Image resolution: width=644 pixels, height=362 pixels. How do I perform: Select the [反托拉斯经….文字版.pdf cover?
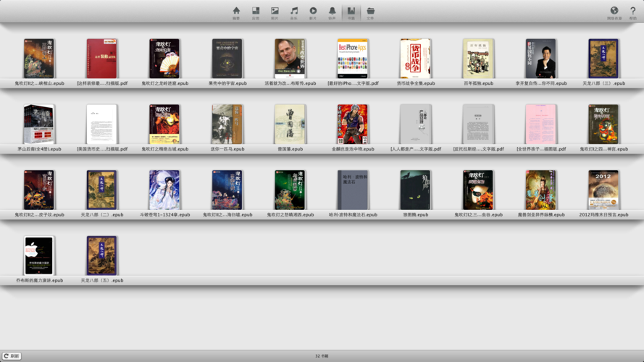478,125
